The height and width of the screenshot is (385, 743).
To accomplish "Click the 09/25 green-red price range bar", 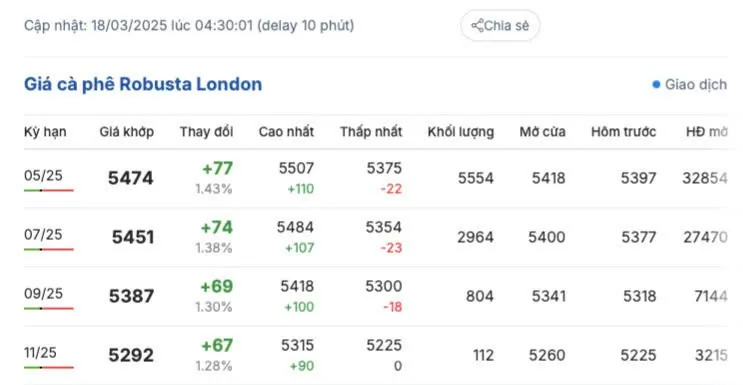I will pos(49,308).
